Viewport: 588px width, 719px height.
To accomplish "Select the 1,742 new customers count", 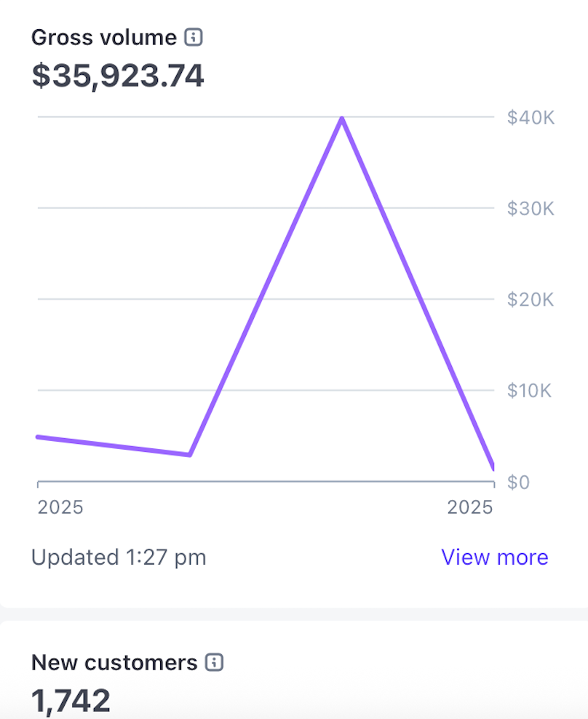I will pos(71,700).
